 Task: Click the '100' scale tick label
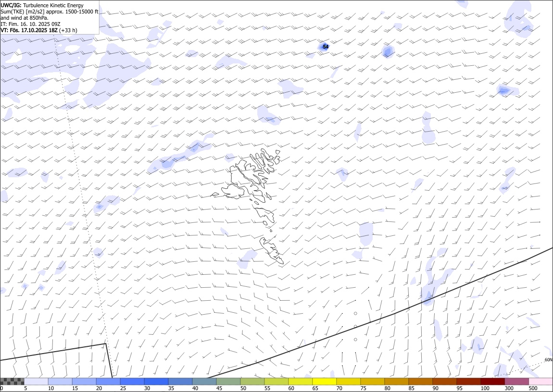click(x=485, y=388)
